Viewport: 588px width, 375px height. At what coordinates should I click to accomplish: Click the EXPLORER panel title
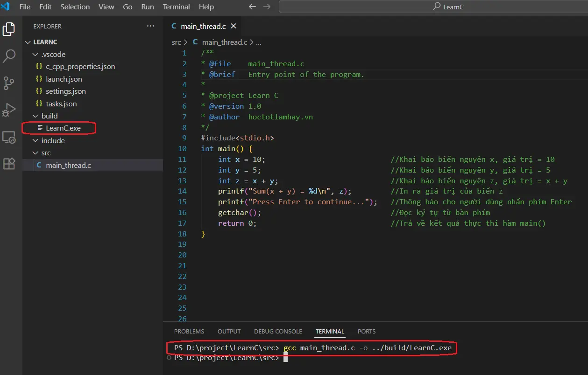coord(47,26)
